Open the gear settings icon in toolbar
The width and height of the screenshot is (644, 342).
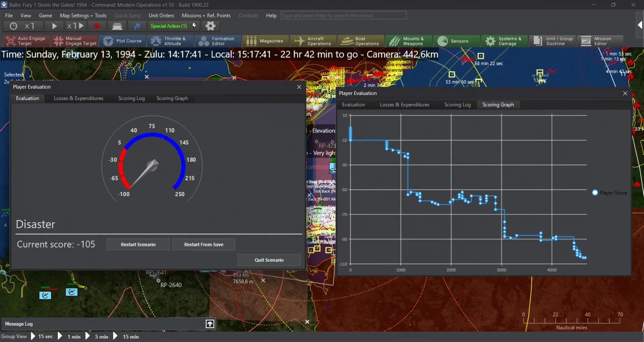[210, 26]
